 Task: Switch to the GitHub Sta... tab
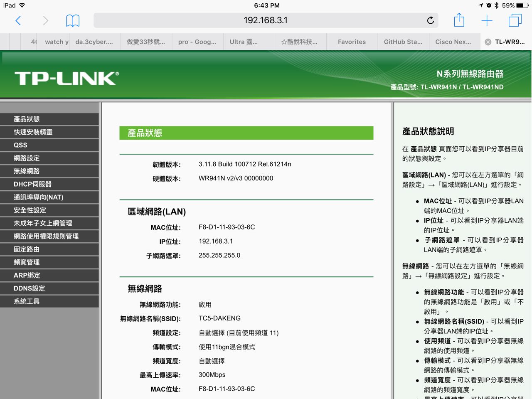tap(403, 42)
